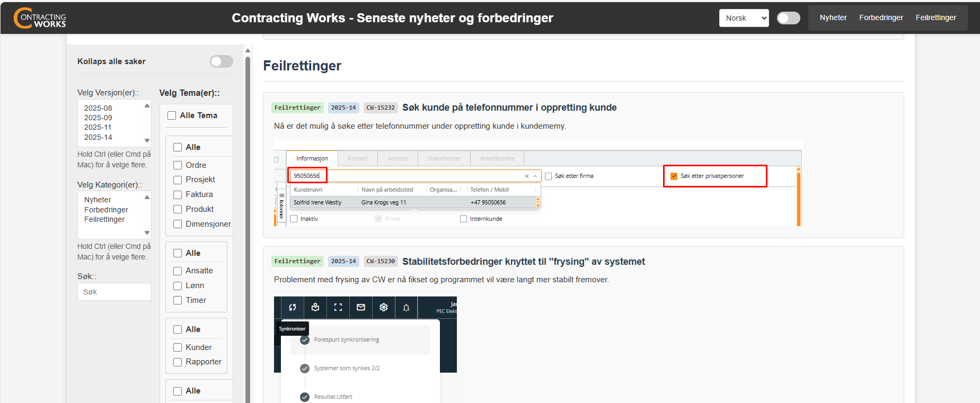Check the Timer checkbox

[178, 300]
